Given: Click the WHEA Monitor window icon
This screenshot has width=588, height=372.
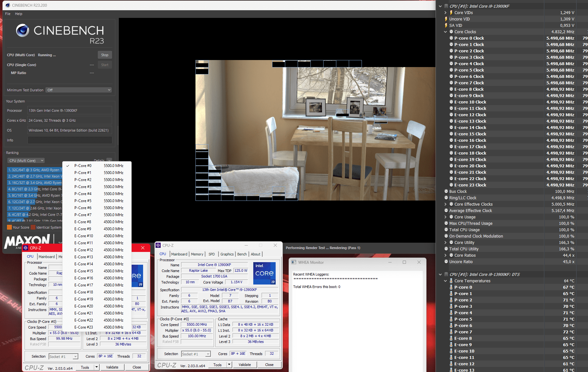Looking at the screenshot, I should (x=294, y=262).
